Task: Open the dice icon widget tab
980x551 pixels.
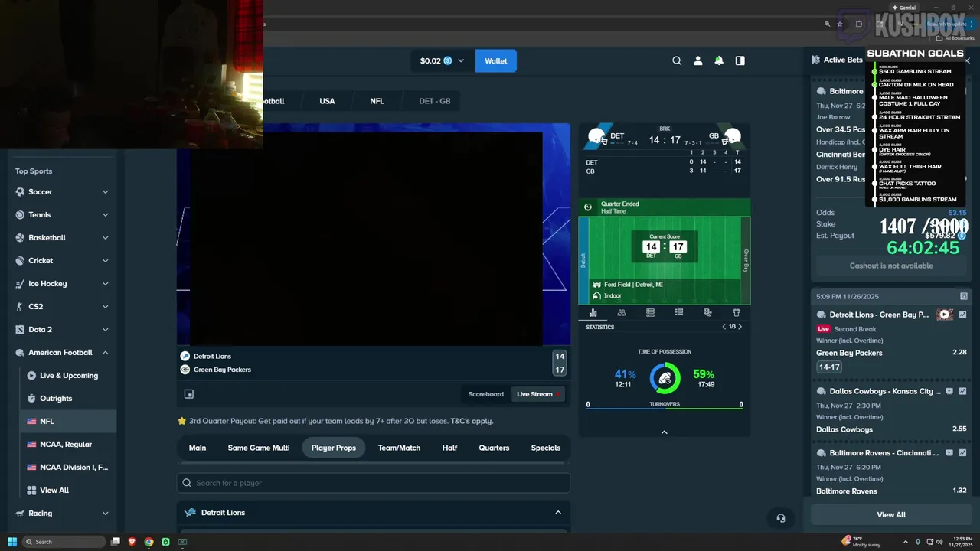Action: [707, 312]
